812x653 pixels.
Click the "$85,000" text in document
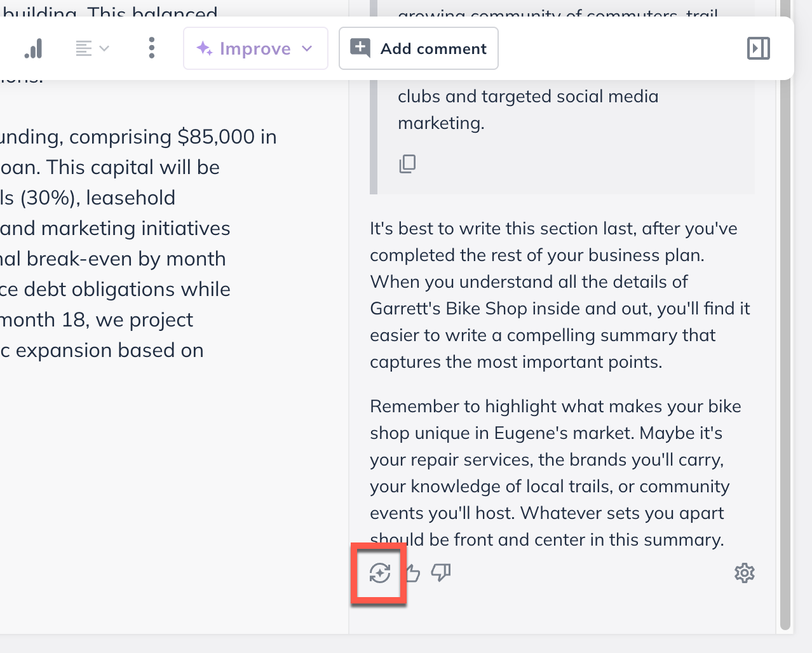[x=216, y=137]
